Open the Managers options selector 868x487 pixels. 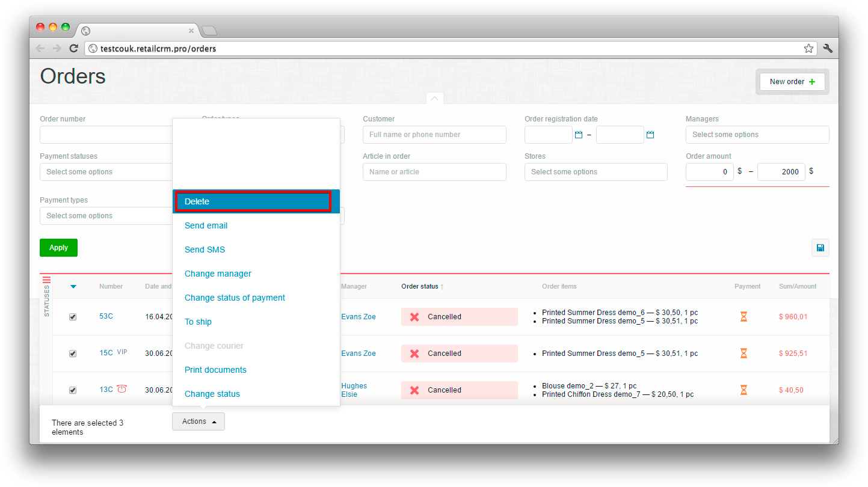[x=757, y=135]
